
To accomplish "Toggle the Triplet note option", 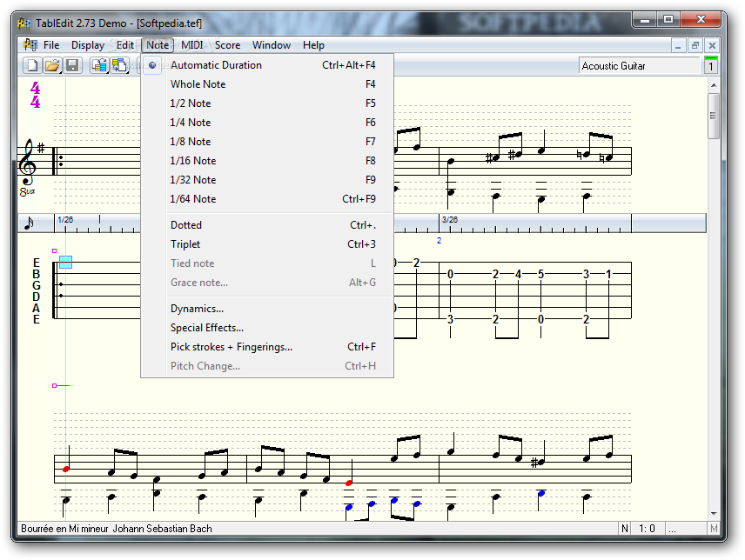I will coord(267,244).
